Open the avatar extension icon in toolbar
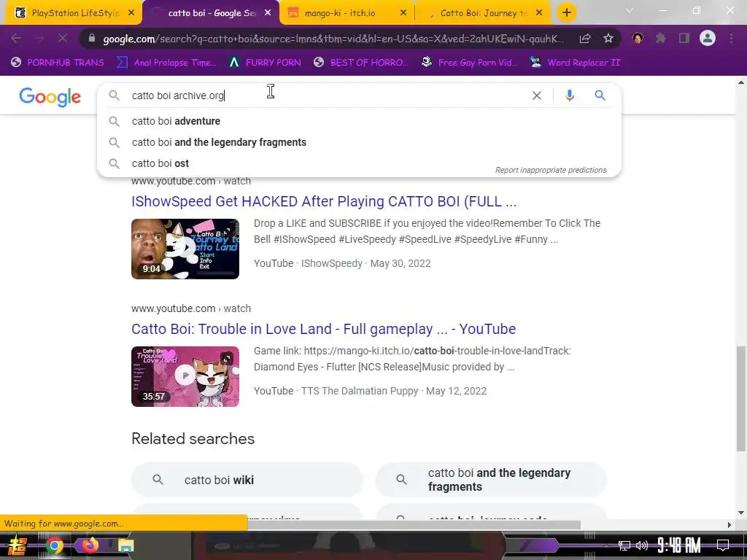The width and height of the screenshot is (747, 560). coord(638,38)
